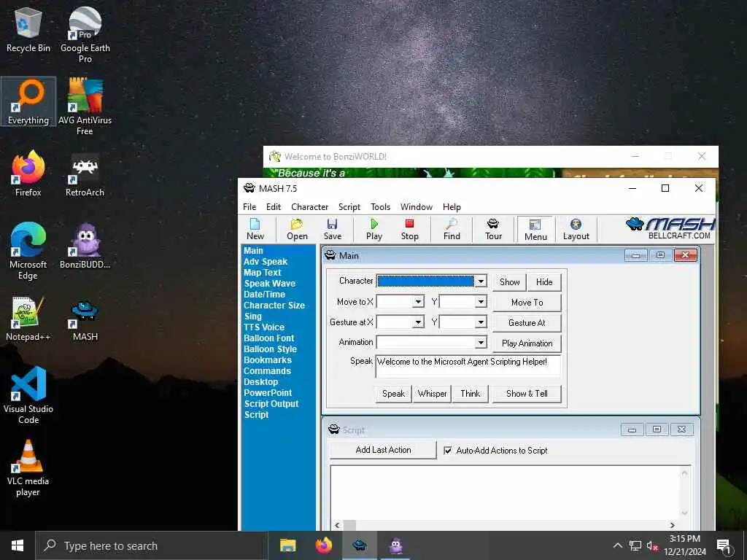
Task: Click the Whisper button
Action: tap(432, 394)
